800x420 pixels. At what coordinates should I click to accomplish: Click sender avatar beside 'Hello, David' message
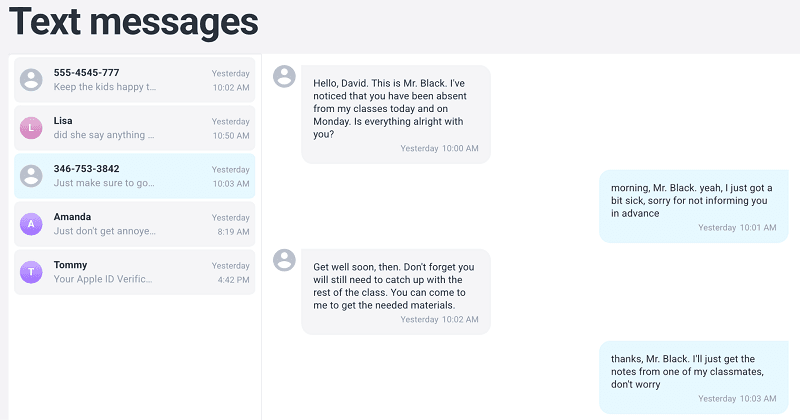[284, 76]
